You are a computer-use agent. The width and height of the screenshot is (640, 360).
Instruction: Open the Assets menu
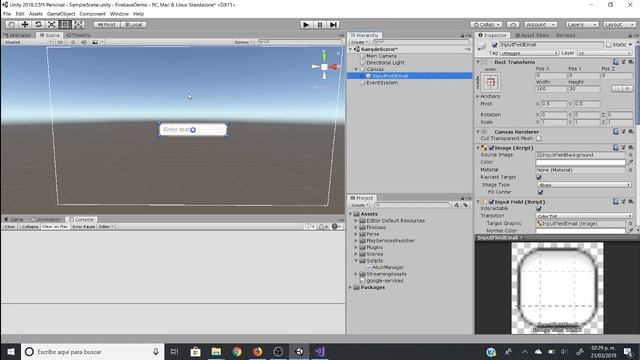[x=36, y=14]
